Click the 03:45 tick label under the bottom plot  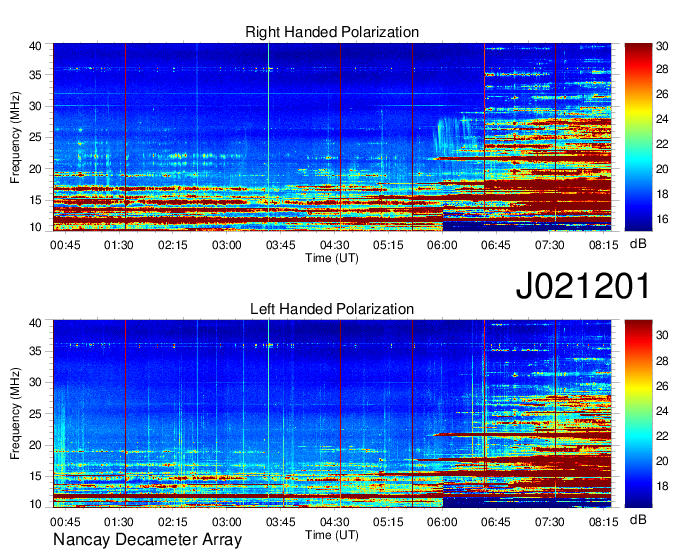tap(281, 522)
